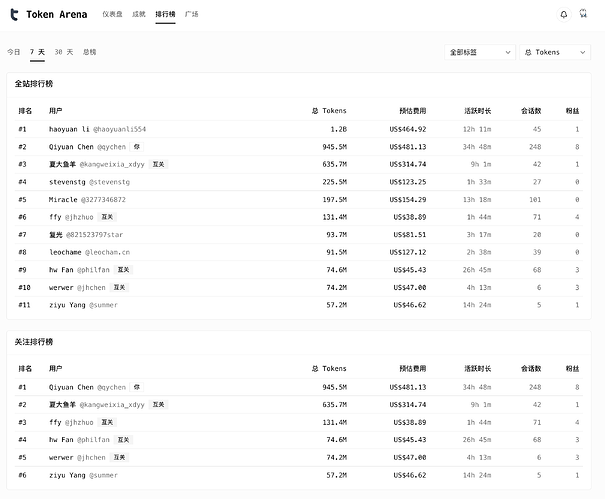The height and width of the screenshot is (499, 605).
Task: Open the user avatar menu
Action: (x=583, y=14)
